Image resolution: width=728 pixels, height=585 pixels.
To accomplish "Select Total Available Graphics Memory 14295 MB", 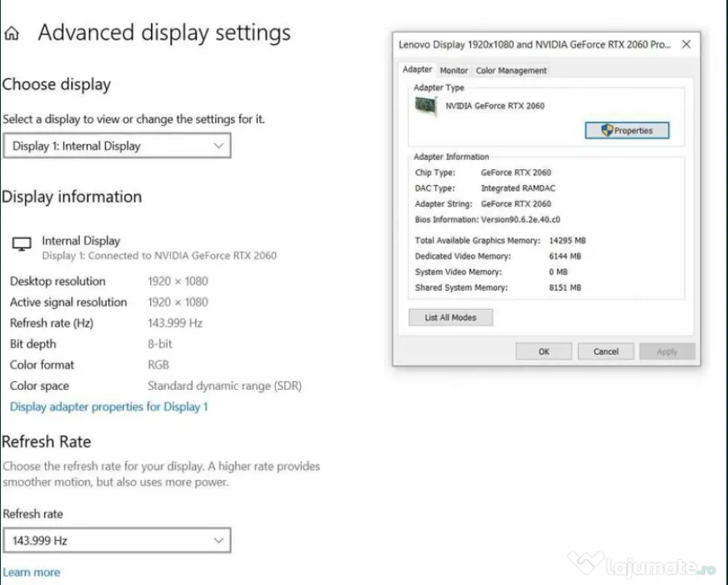I will pyautogui.click(x=567, y=240).
